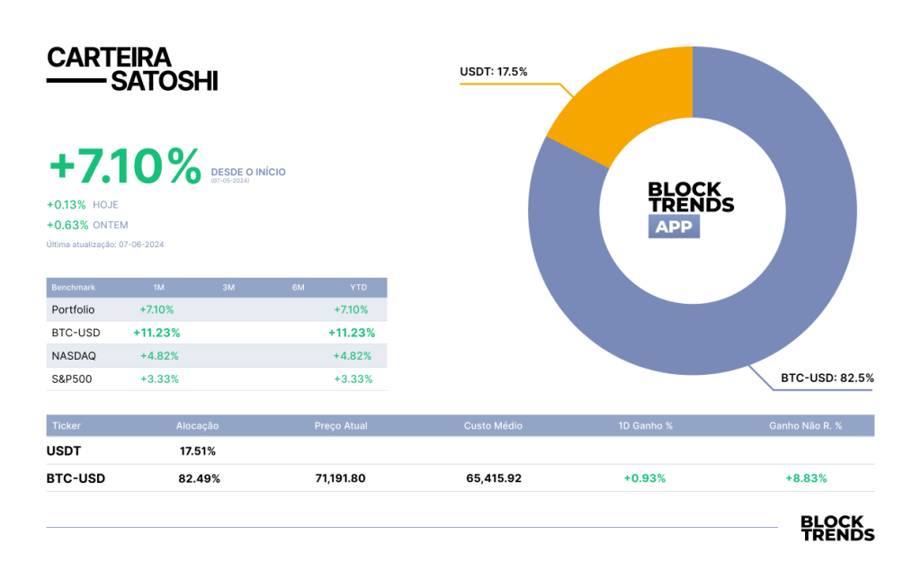Click the BTC-USD: 82.5% chart label
921x588 pixels.
[x=827, y=378]
